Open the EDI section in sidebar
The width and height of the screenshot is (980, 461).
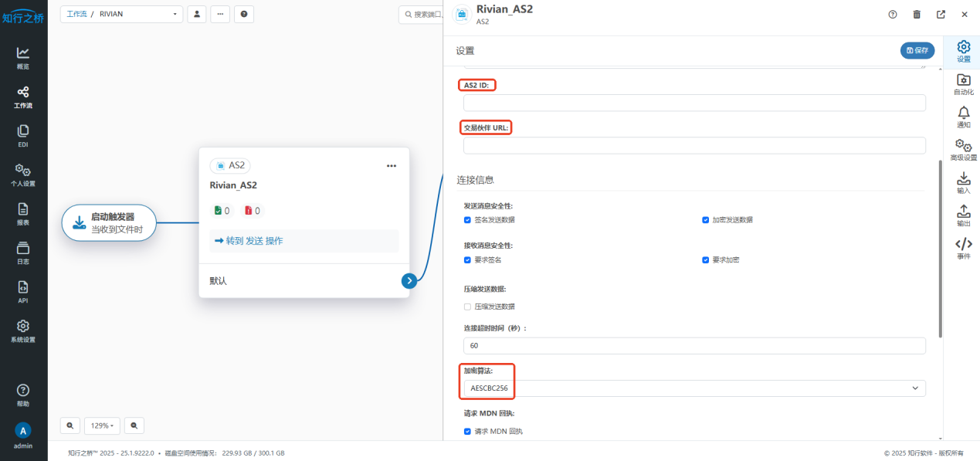click(x=23, y=135)
